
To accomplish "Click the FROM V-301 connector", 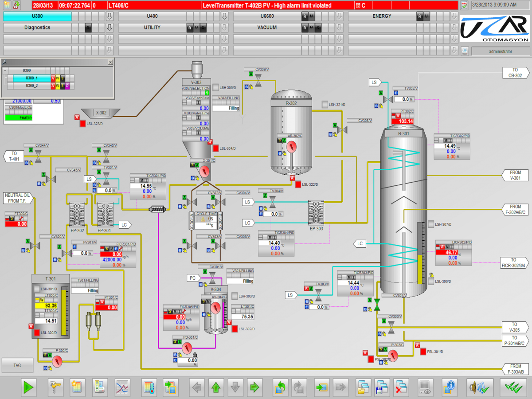I will [x=515, y=175].
